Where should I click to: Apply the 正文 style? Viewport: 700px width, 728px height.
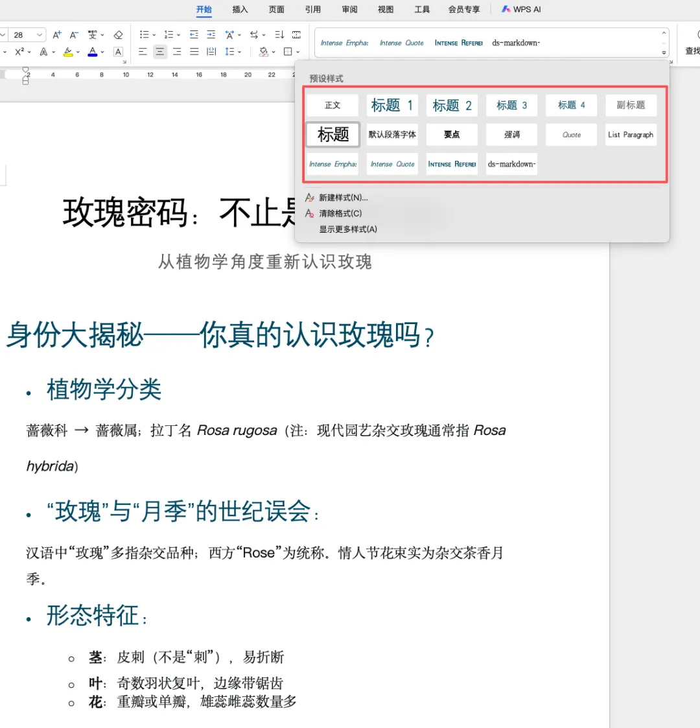pyautogui.click(x=332, y=106)
